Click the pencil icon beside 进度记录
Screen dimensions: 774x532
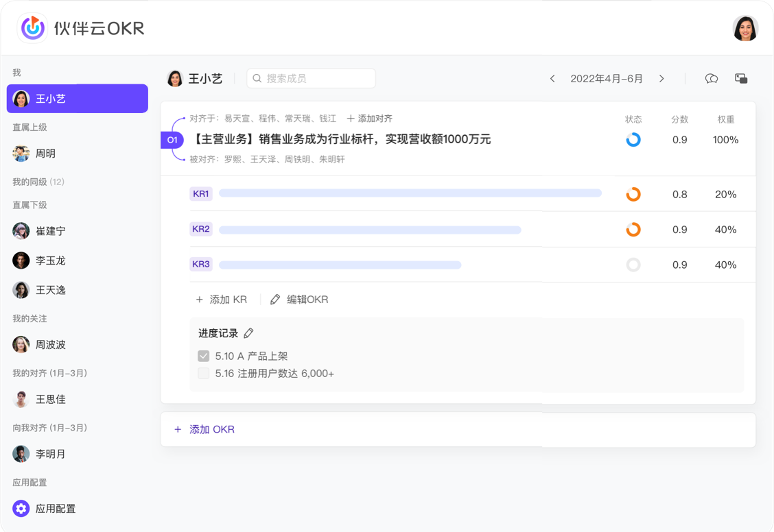click(249, 333)
